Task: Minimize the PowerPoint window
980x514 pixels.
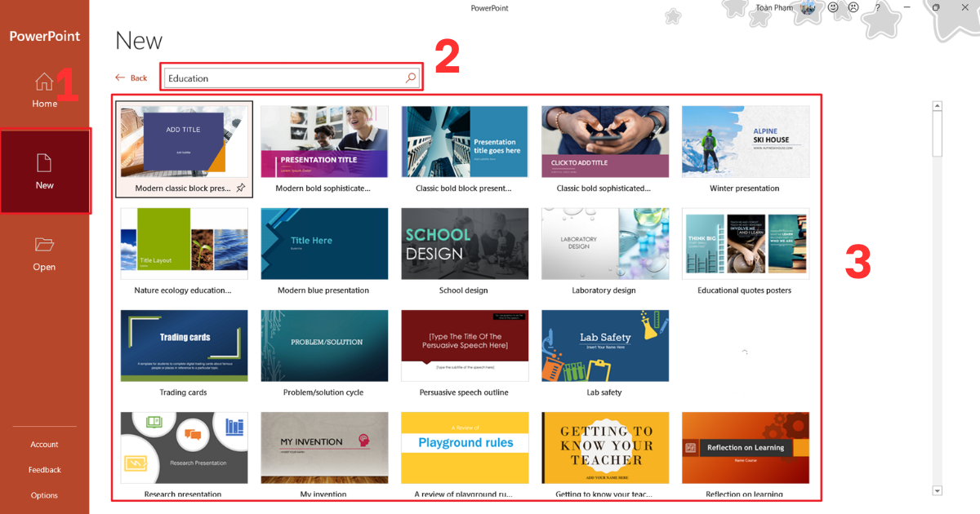Action: 906,7
